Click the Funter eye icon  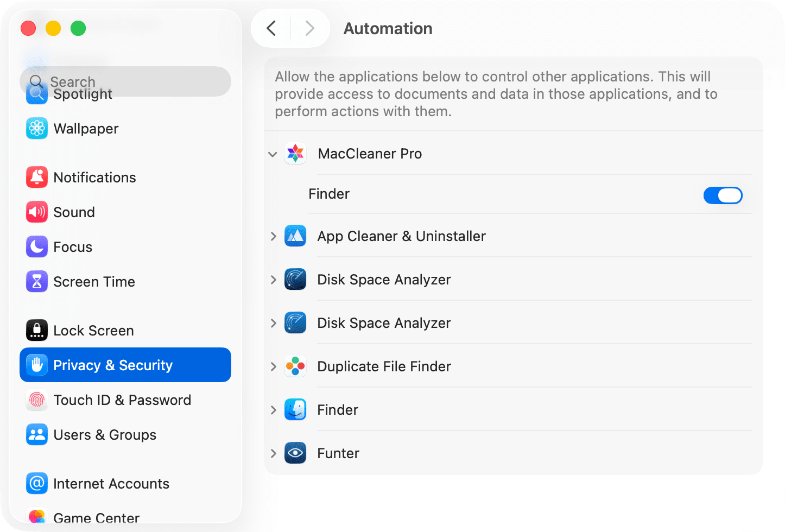[295, 453]
